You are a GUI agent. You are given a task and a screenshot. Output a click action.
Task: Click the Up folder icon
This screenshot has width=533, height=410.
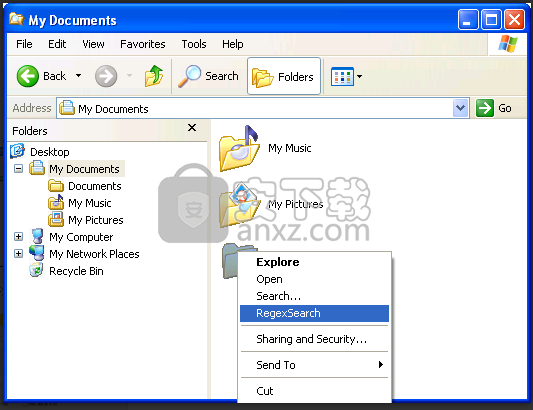tap(154, 75)
